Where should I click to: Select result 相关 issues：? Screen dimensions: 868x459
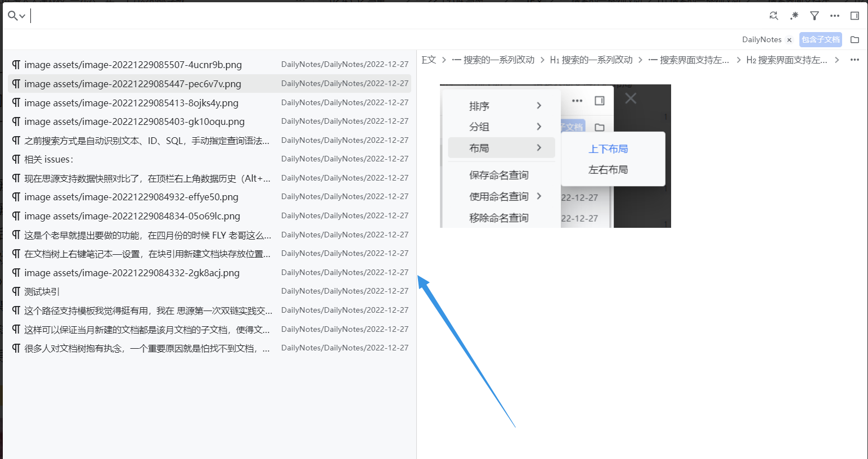tap(209, 159)
